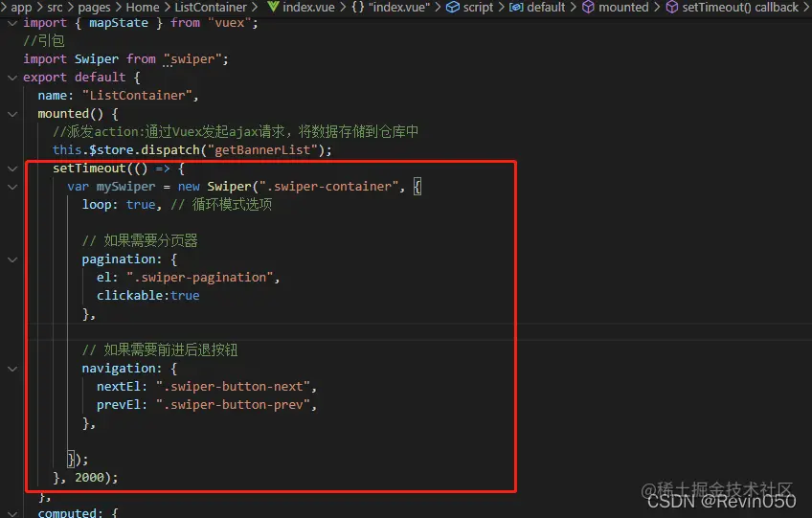The width and height of the screenshot is (812, 518).
Task: Click the 如果需要前进后退按钮 comment
Action: 160,350
